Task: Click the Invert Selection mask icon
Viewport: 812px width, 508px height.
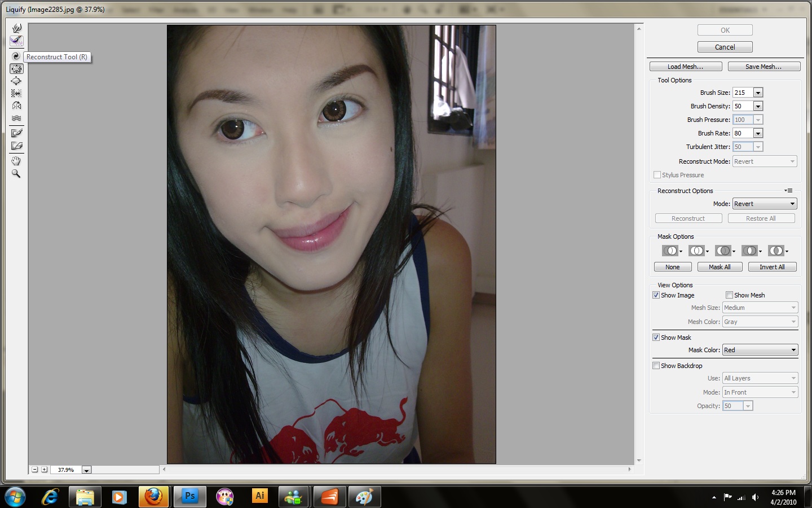Action: (776, 251)
